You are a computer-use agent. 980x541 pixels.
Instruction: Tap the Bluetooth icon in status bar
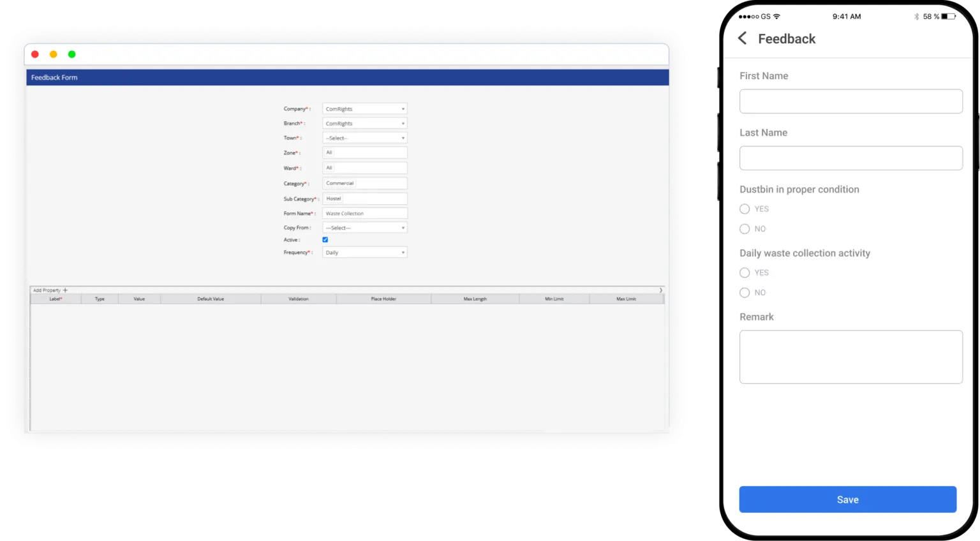coord(916,17)
